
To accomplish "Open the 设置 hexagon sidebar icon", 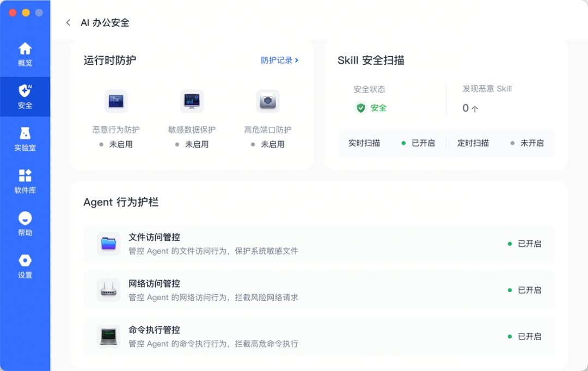I will coord(25,266).
